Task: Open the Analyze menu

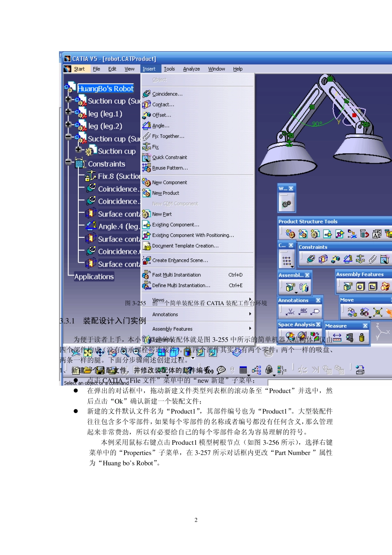Action: (x=191, y=69)
